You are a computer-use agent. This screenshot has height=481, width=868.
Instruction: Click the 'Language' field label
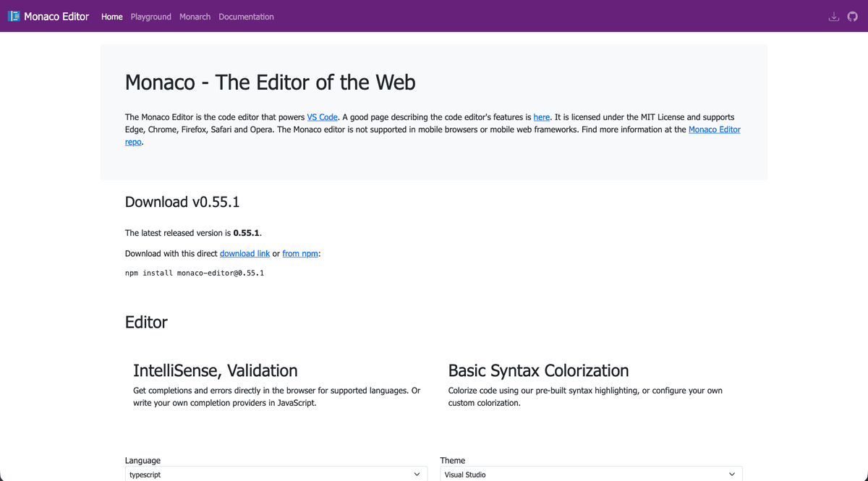click(142, 460)
